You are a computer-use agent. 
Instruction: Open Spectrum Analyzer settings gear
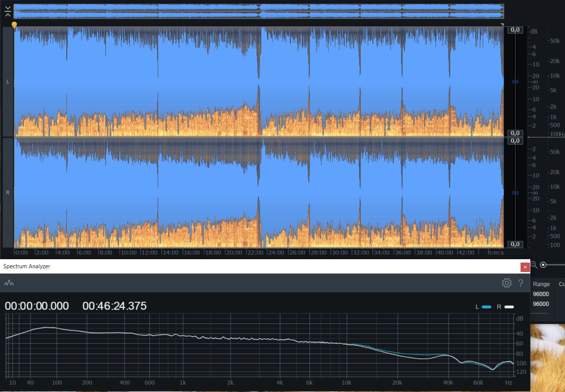point(507,283)
